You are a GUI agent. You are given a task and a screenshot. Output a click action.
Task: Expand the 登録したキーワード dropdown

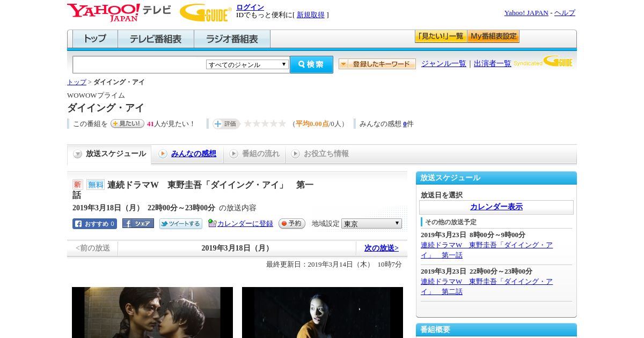click(377, 64)
